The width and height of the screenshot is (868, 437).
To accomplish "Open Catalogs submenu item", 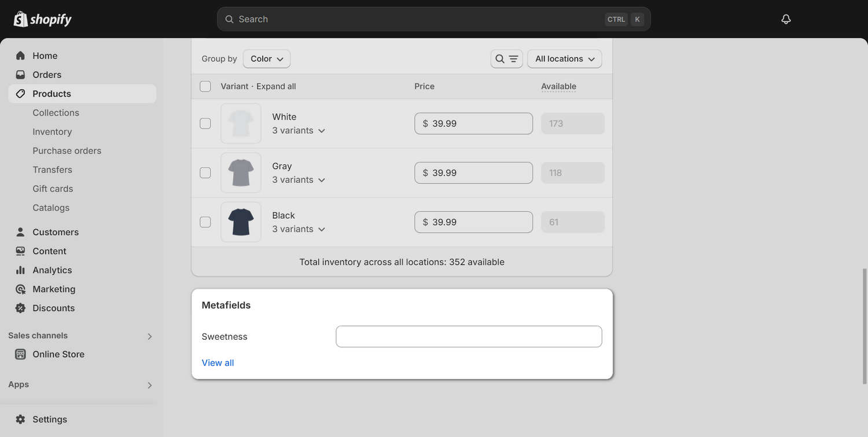I will pos(51,208).
